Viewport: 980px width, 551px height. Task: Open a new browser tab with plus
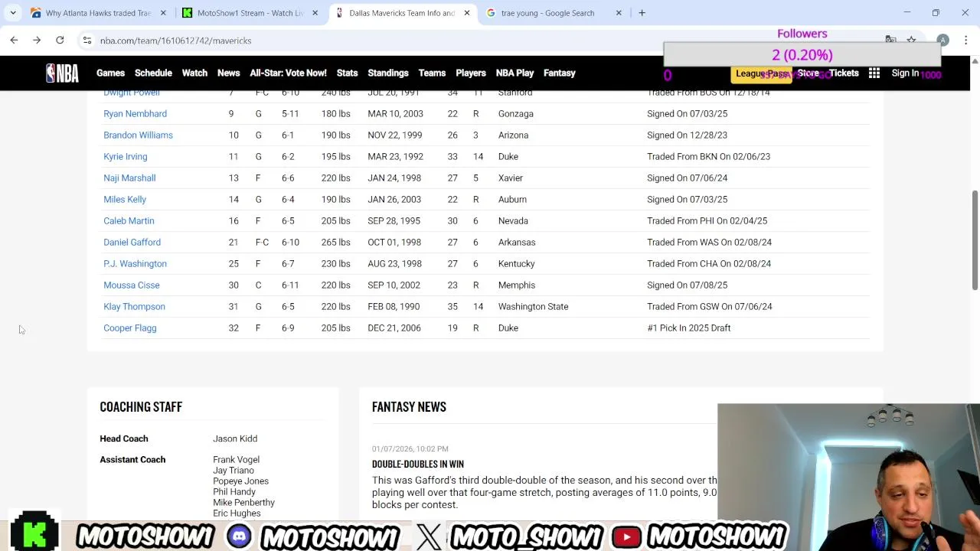[642, 13]
